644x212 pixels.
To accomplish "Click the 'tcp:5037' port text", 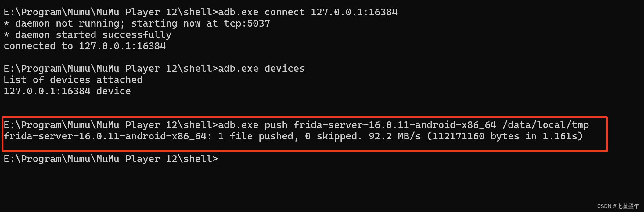I will [247, 23].
